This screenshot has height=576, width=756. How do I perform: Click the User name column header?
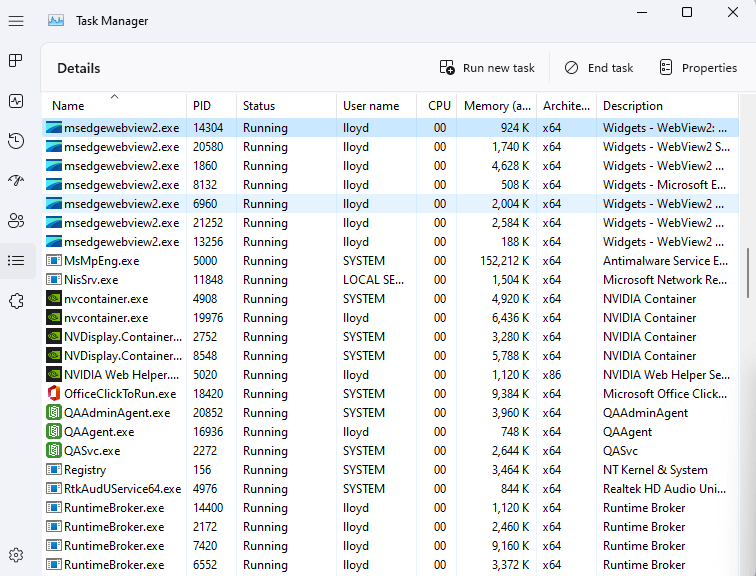point(371,106)
